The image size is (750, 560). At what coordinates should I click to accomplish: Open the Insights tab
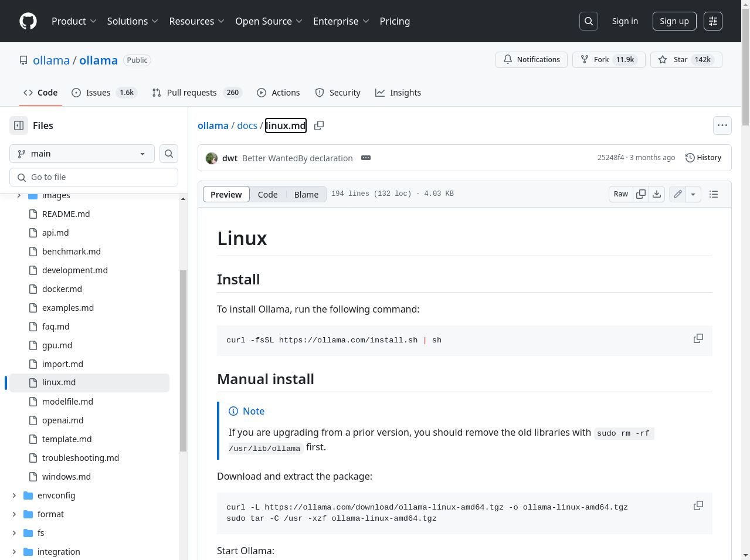point(398,93)
